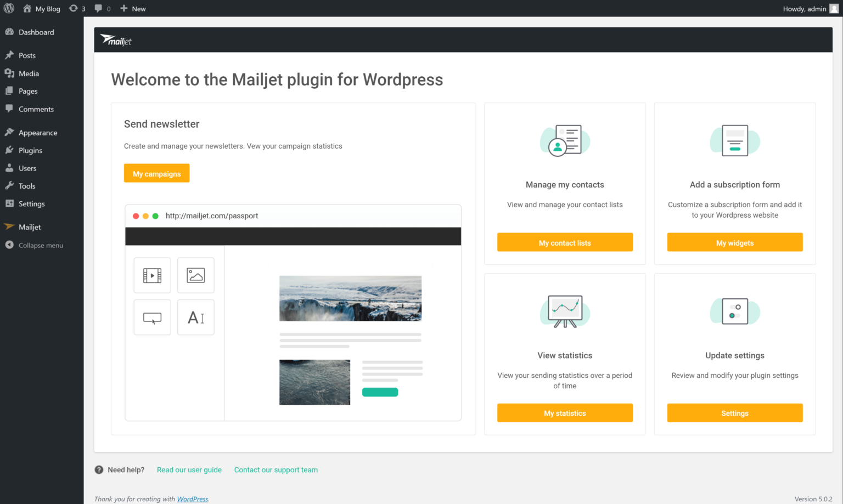The width and height of the screenshot is (843, 504).
Task: Click the button block icon in the preview
Action: pos(152,317)
